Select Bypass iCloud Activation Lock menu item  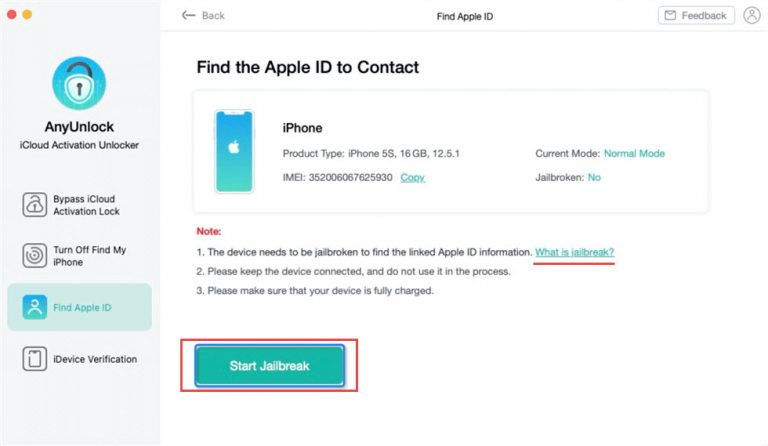pos(79,205)
